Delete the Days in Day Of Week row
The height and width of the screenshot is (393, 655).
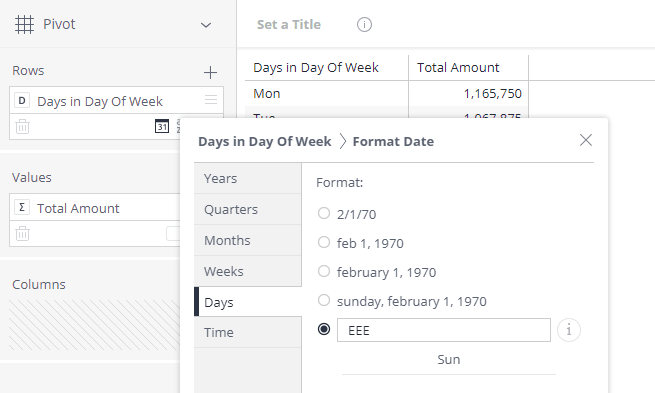(x=23, y=126)
